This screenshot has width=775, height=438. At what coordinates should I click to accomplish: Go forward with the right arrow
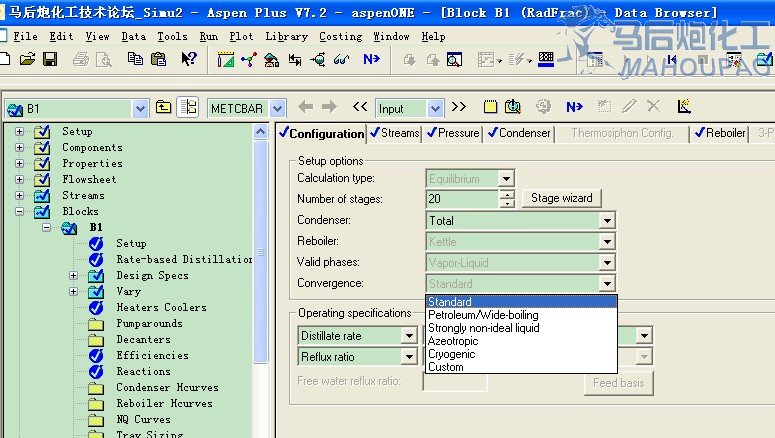pyautogui.click(x=329, y=107)
